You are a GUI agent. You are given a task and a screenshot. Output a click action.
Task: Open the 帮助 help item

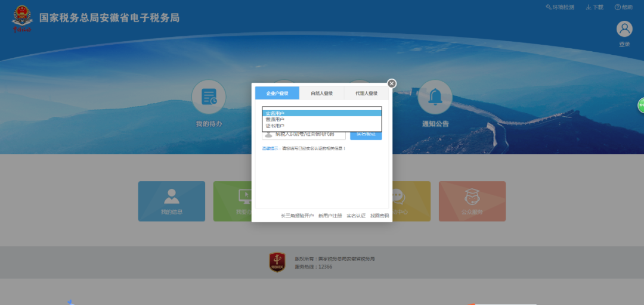[x=624, y=7]
